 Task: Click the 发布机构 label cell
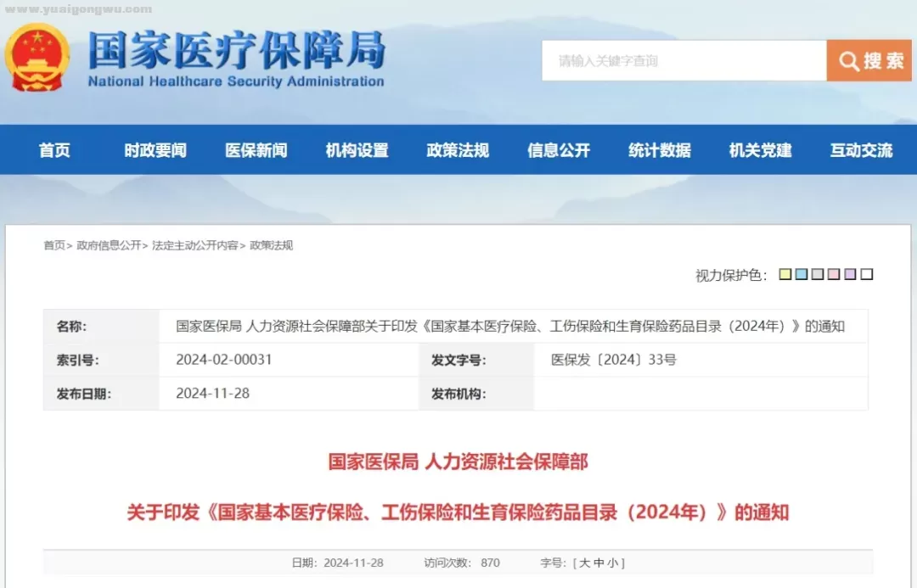click(476, 394)
